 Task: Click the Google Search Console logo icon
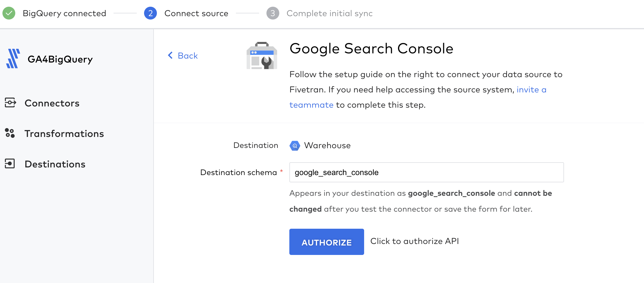[x=262, y=56]
